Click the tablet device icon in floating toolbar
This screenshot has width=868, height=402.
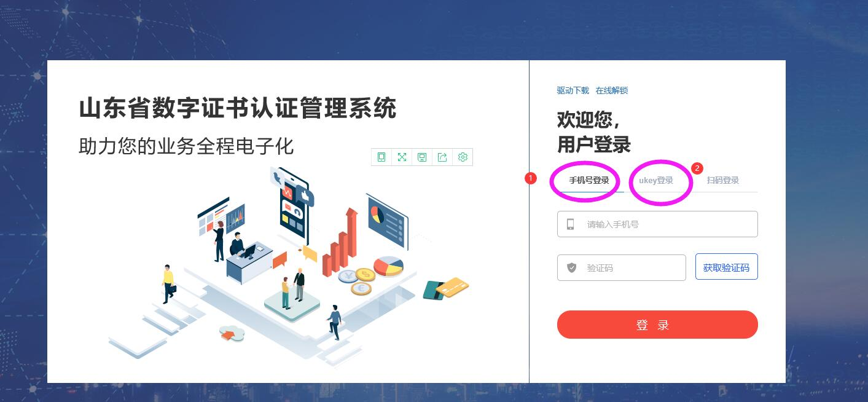381,157
